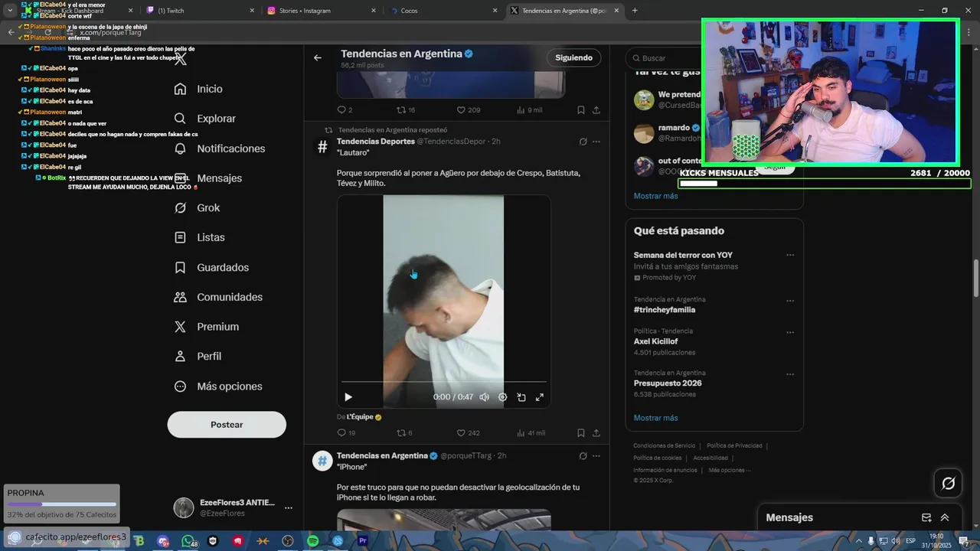
Task: Switch to the Cocos browser tab
Action: click(x=444, y=11)
